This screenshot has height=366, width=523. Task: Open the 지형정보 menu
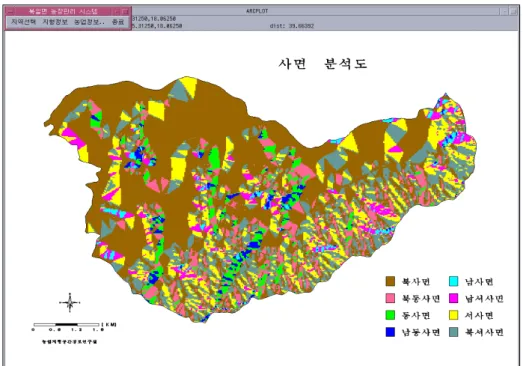(x=55, y=22)
